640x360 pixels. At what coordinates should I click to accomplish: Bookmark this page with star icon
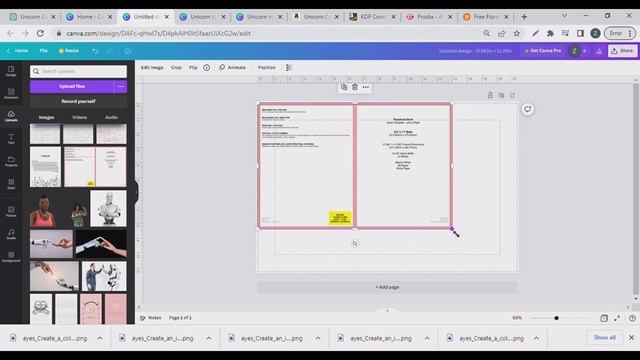pos(517,33)
